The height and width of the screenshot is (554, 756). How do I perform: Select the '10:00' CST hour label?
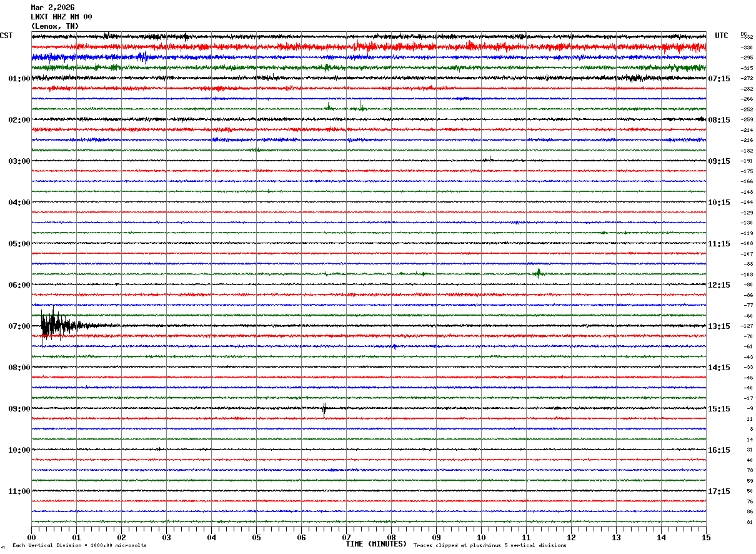19,450
